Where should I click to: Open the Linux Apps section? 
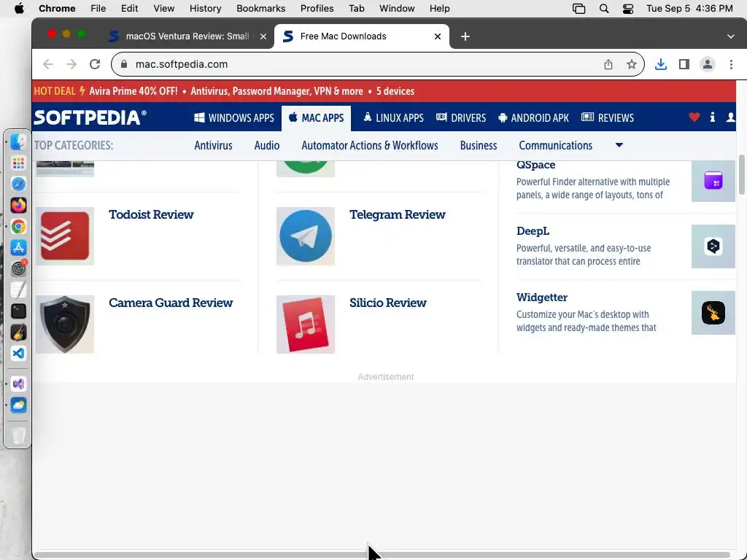coord(393,117)
